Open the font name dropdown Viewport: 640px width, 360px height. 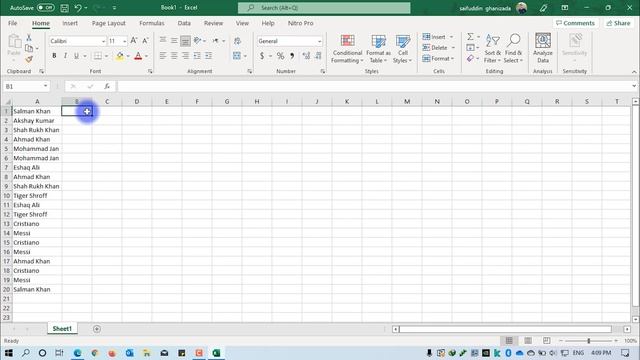click(103, 41)
